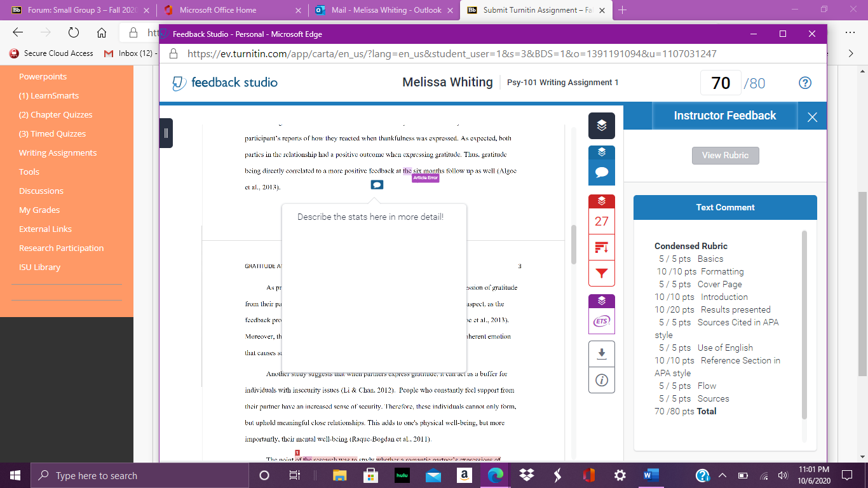Open Task View on the taskbar

point(294,475)
